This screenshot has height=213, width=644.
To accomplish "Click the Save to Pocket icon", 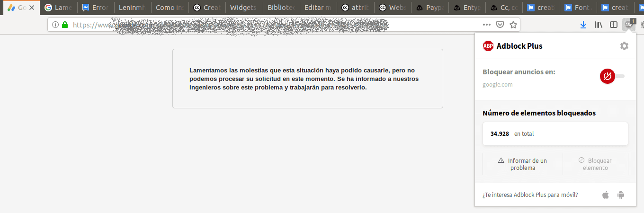I will pos(500,25).
